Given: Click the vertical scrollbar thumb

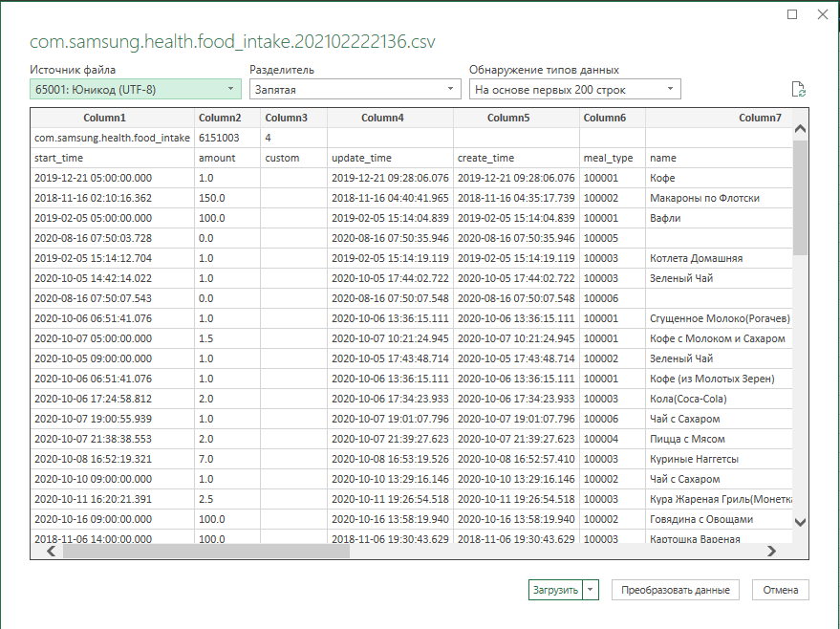Looking at the screenshot, I should (x=801, y=198).
